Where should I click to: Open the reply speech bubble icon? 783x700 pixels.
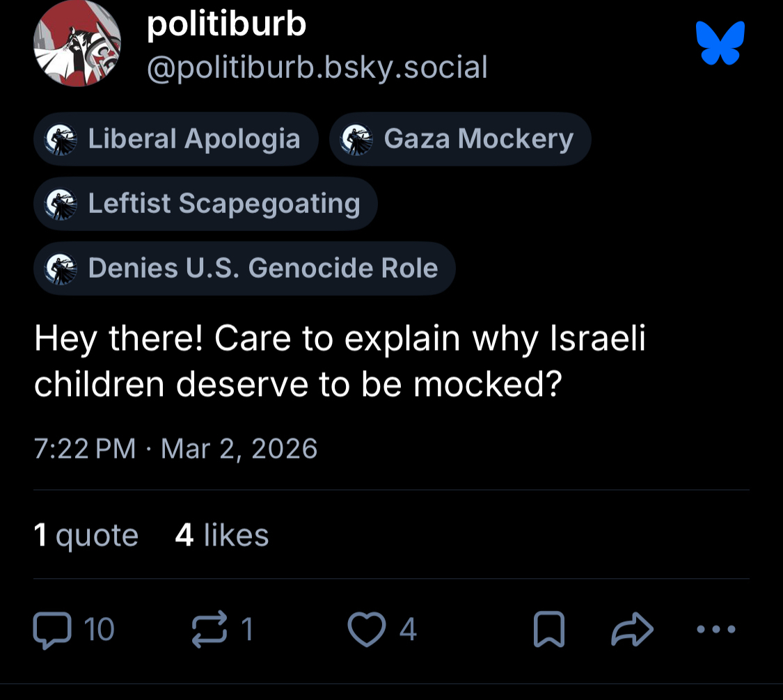(x=52, y=630)
